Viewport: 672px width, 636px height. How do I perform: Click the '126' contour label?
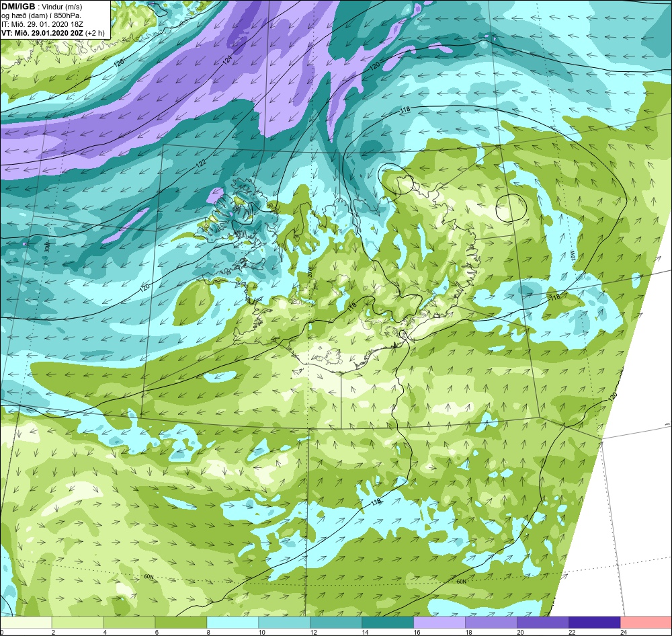(x=119, y=63)
